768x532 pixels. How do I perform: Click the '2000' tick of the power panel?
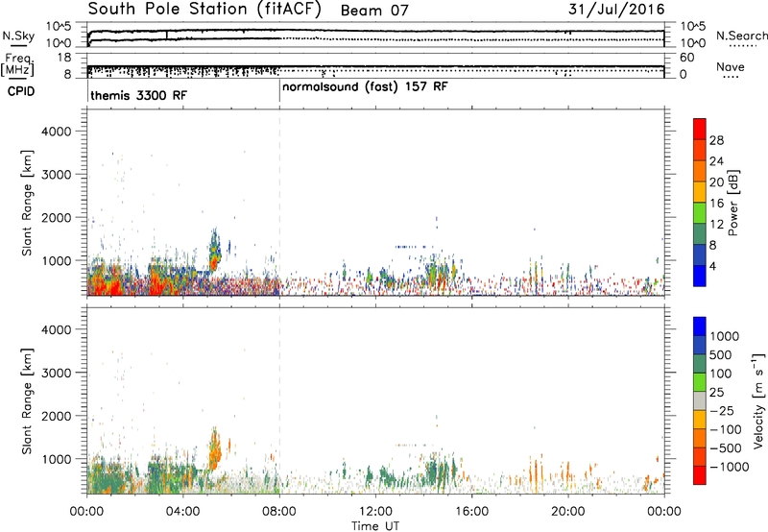57,218
